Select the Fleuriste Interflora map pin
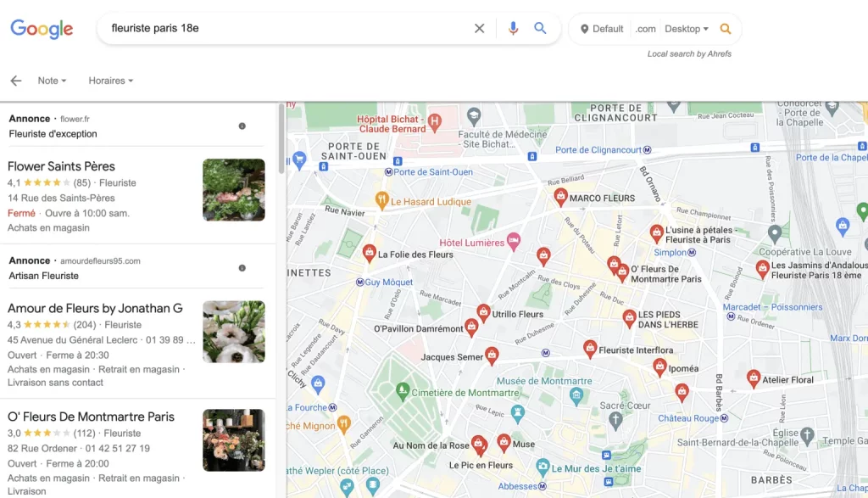This screenshot has width=868, height=498. coord(590,349)
